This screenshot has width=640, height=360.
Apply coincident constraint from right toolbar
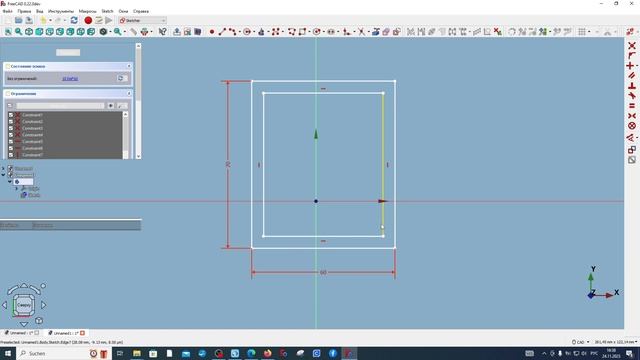pyautogui.click(x=632, y=46)
